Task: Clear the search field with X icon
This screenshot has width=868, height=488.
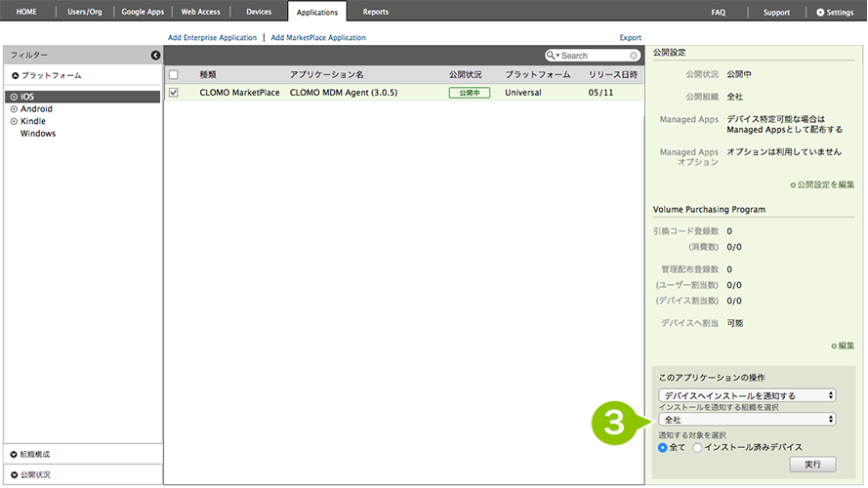Action: 634,56
